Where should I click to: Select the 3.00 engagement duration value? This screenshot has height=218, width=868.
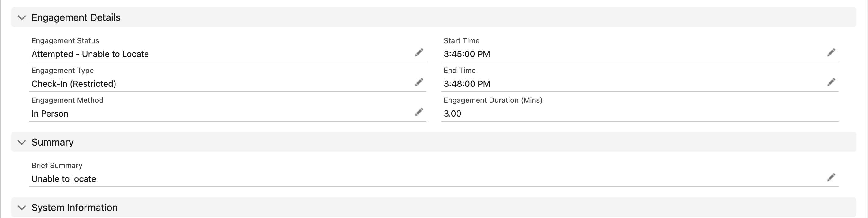coord(452,113)
